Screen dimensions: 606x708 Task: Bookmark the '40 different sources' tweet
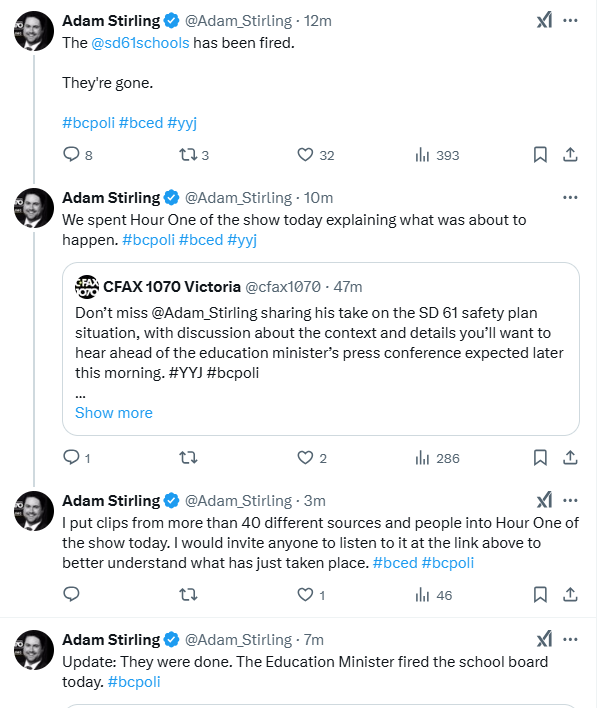[x=540, y=594]
